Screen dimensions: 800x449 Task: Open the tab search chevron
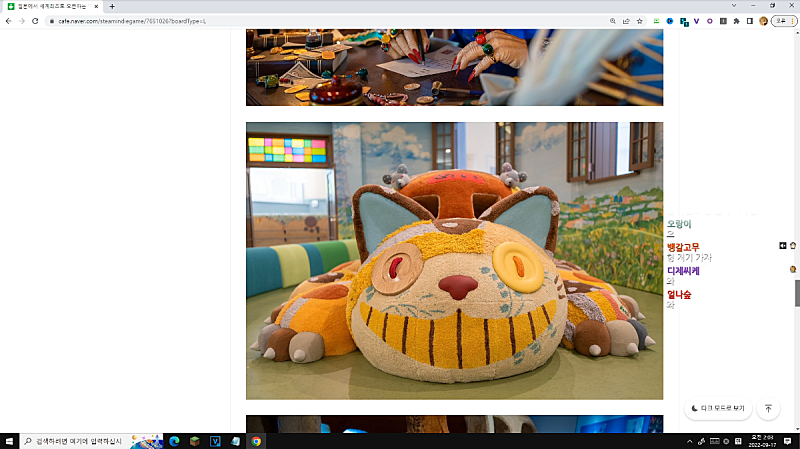point(734,6)
